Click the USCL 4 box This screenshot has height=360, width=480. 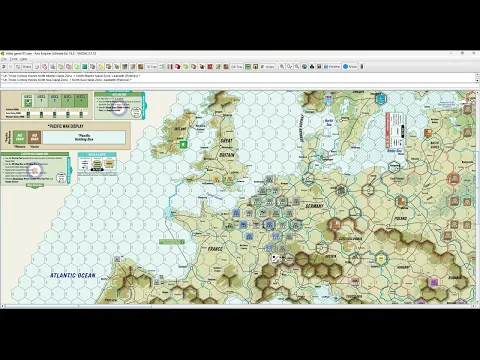[81, 101]
